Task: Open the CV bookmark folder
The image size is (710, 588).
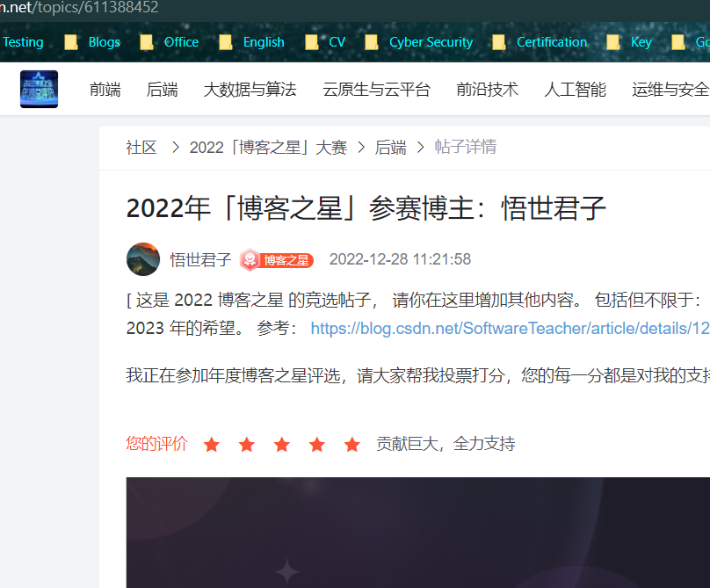Action: point(325,42)
